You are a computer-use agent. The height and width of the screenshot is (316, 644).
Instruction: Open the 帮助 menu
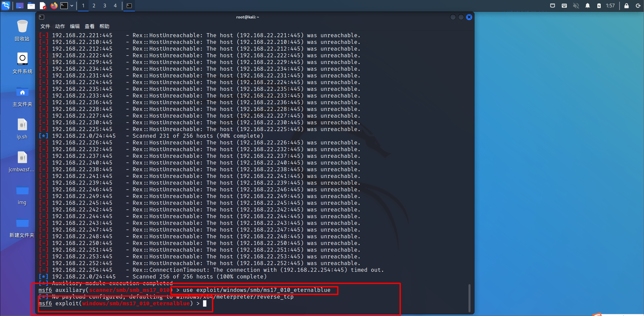pos(104,26)
